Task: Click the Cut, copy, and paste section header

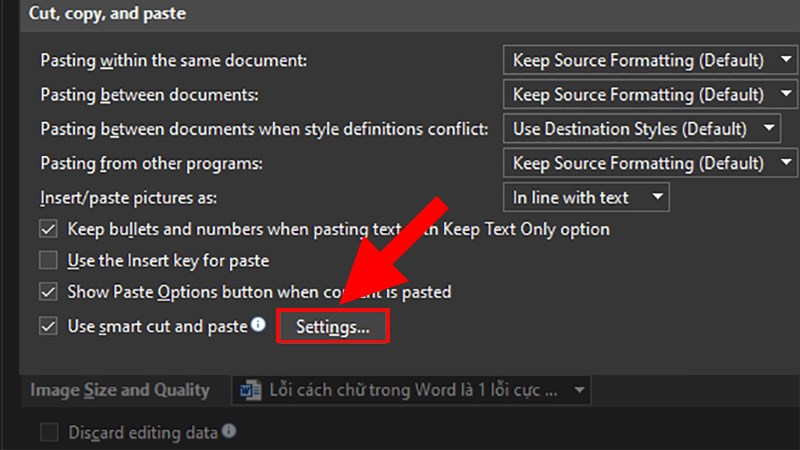Action: [109, 14]
